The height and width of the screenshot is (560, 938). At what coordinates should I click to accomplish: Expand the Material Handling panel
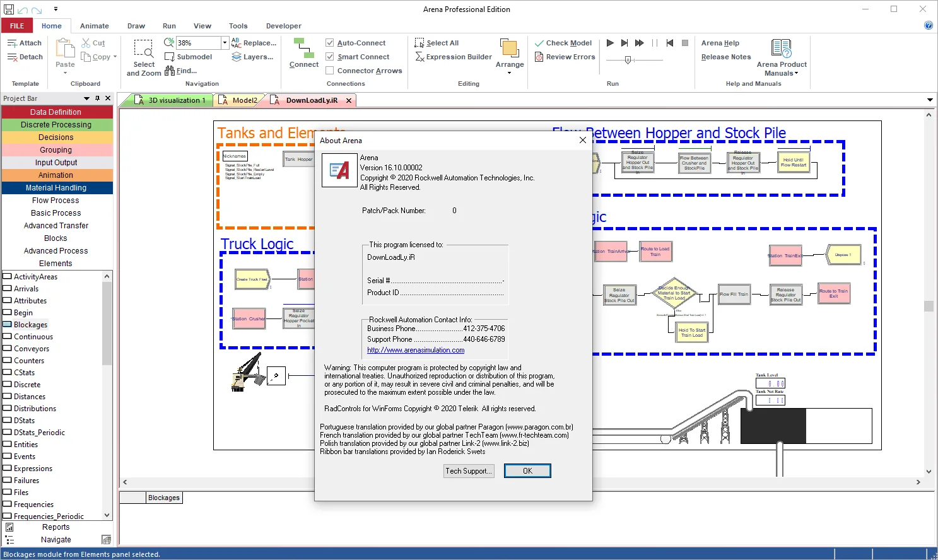pyautogui.click(x=57, y=188)
